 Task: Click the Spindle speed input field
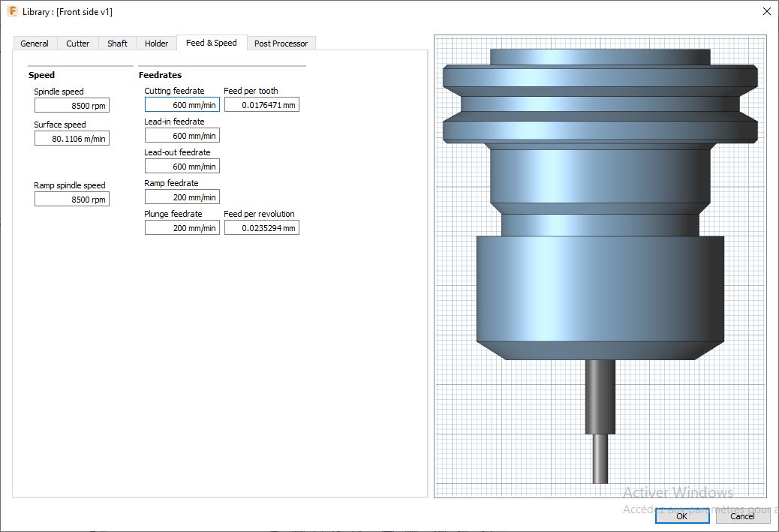point(72,106)
